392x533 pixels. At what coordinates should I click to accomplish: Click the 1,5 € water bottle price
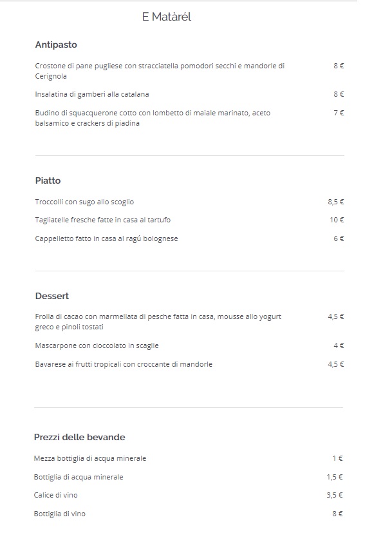tap(335, 477)
